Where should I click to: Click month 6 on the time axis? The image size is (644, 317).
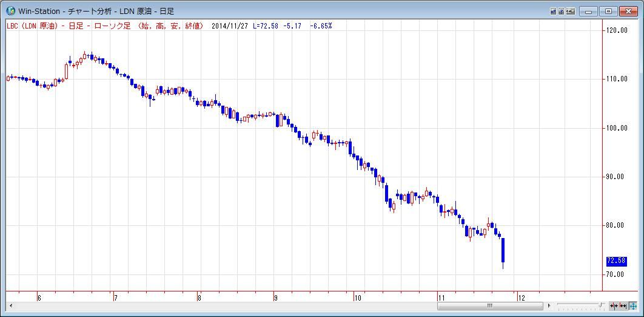click(x=39, y=298)
